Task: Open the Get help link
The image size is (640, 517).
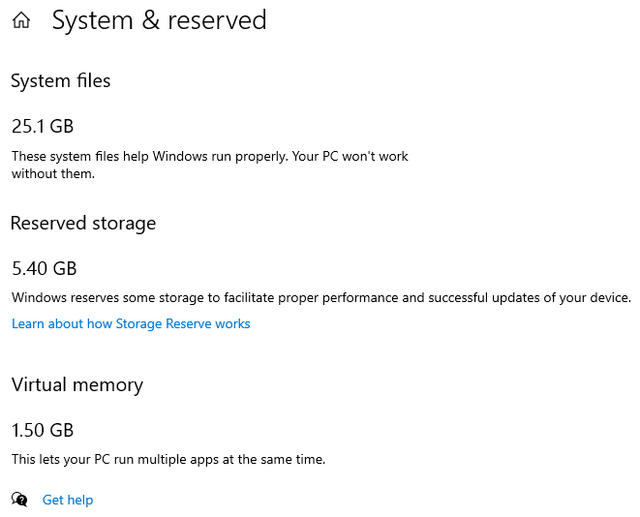Action: pos(68,500)
